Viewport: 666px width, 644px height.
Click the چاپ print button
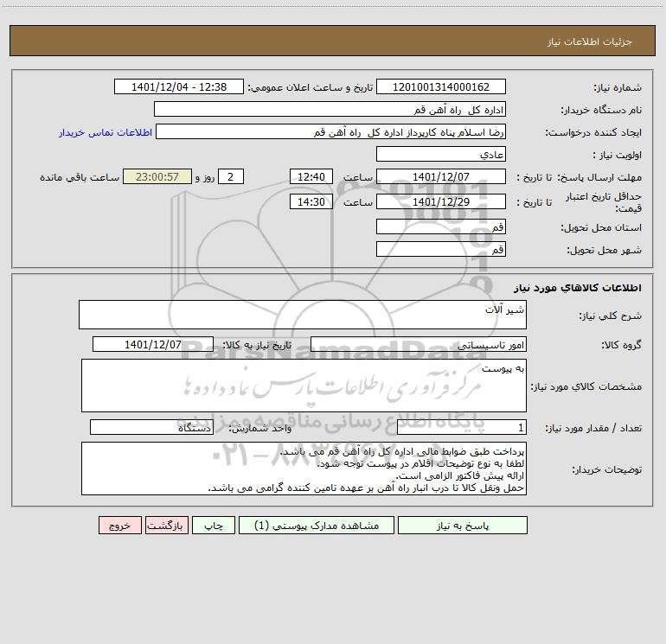(214, 526)
